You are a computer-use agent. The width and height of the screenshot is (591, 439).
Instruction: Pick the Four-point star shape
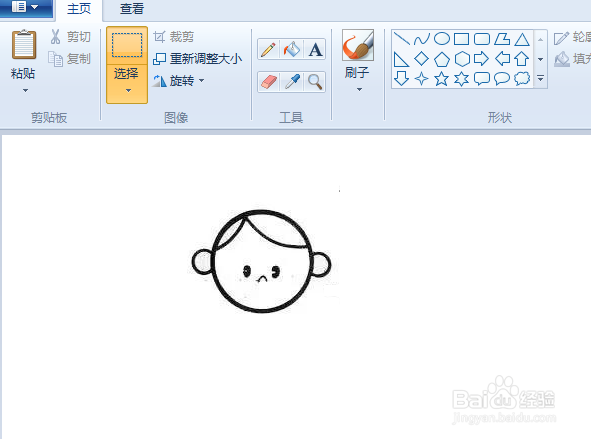(421, 79)
